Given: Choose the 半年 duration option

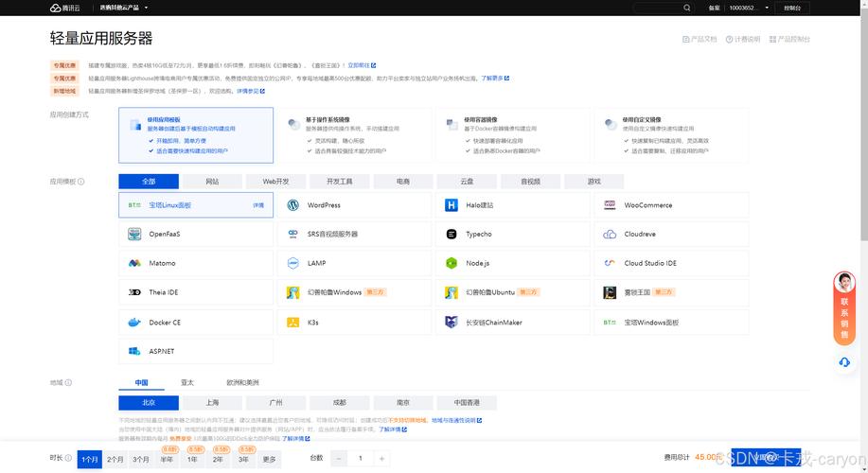Looking at the screenshot, I should click(167, 459).
